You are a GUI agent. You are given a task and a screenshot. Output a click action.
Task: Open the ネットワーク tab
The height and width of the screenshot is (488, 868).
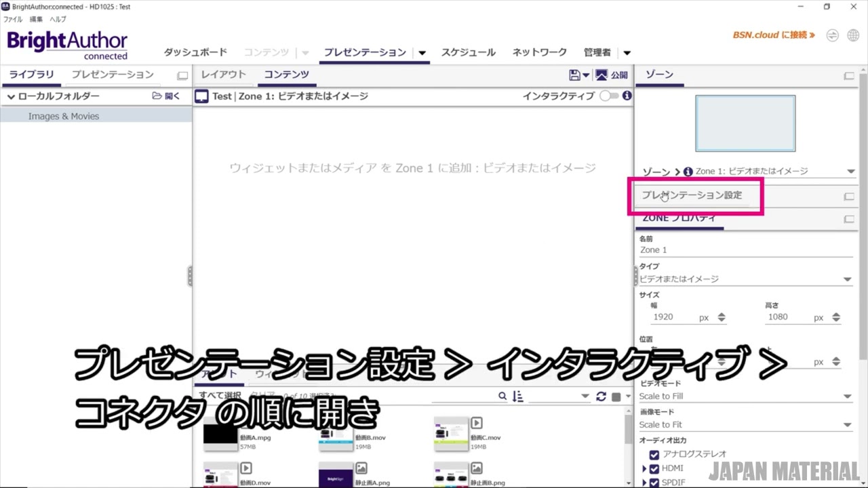(x=540, y=52)
